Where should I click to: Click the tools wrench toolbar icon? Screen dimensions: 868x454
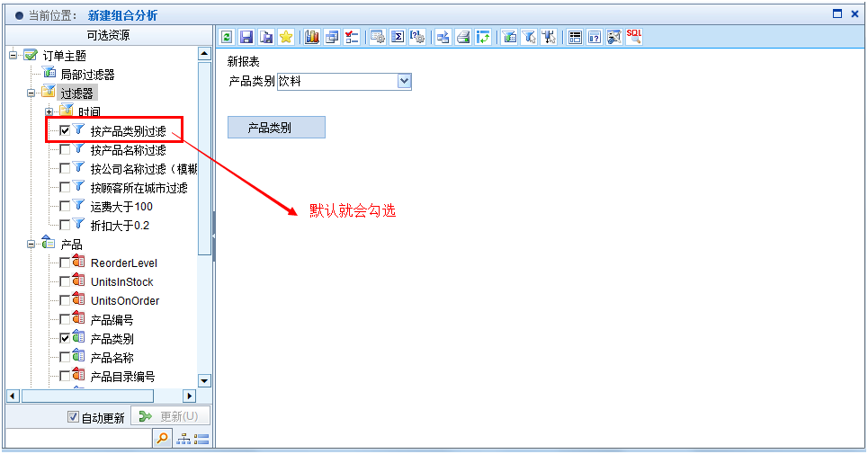[x=614, y=37]
